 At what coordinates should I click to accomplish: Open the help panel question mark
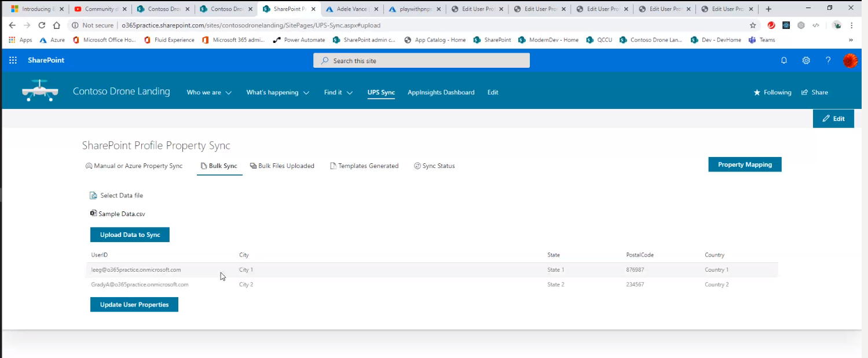tap(827, 60)
